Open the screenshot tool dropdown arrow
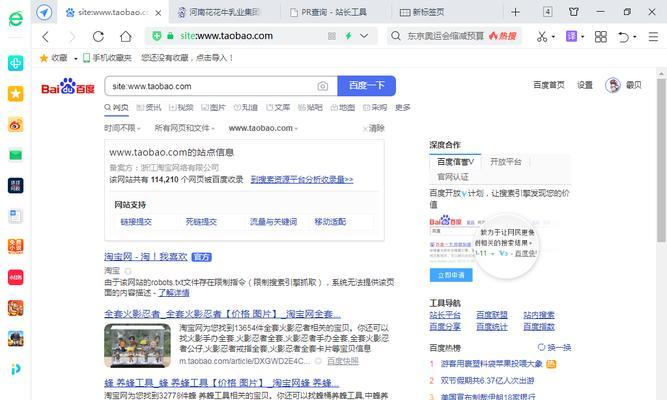This screenshot has width=667, height=400. 553,37
